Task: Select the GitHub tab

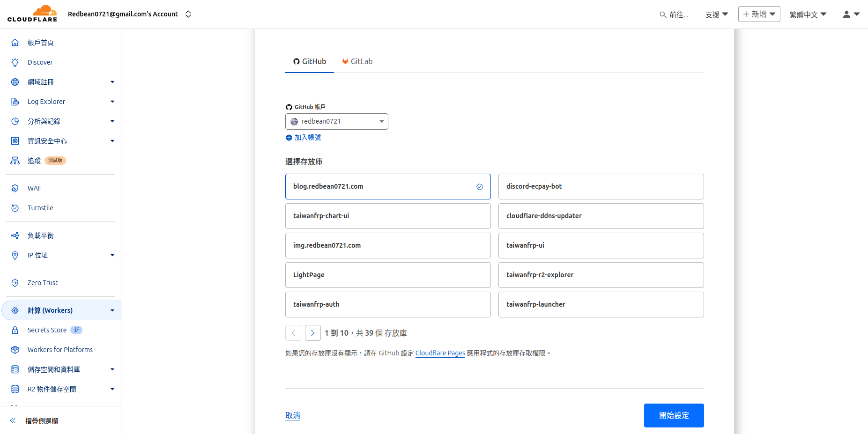Action: [x=309, y=61]
